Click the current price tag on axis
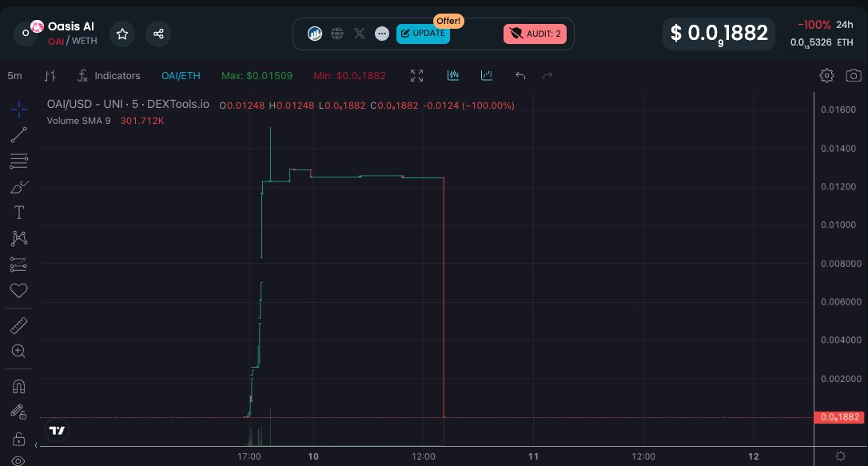 pos(839,417)
